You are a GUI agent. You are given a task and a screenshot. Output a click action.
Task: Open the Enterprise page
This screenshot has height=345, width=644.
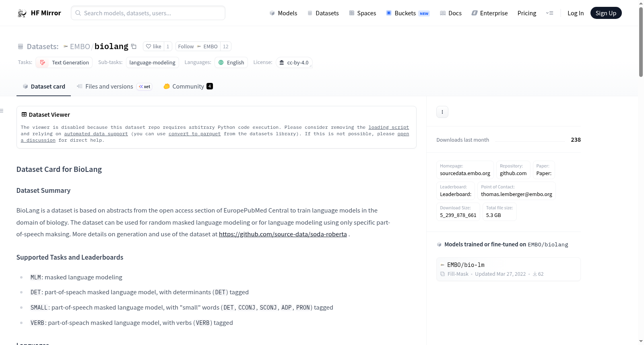pos(489,13)
